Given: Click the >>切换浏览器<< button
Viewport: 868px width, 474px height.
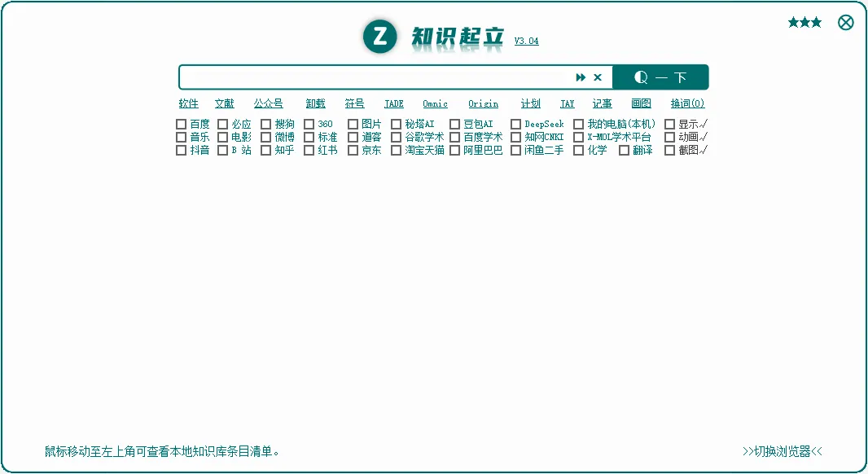Looking at the screenshot, I should pyautogui.click(x=783, y=451).
